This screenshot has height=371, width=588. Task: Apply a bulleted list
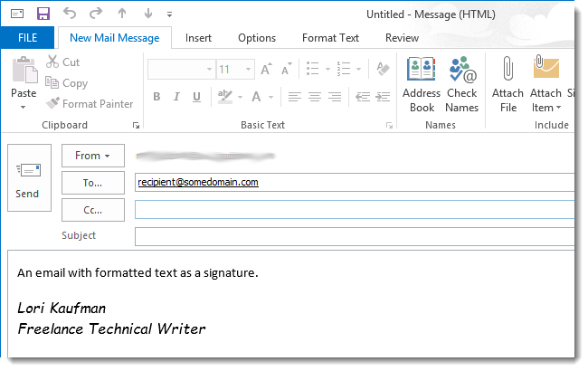tap(313, 69)
